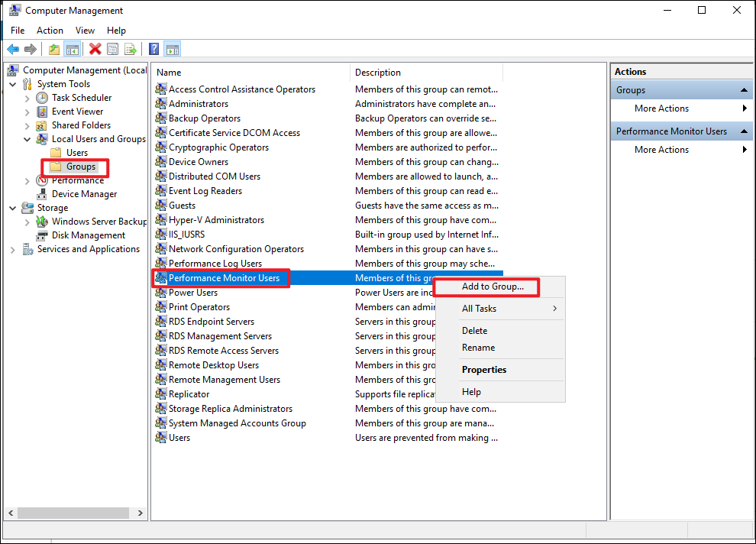Click the Export List toolbar icon

(130, 49)
